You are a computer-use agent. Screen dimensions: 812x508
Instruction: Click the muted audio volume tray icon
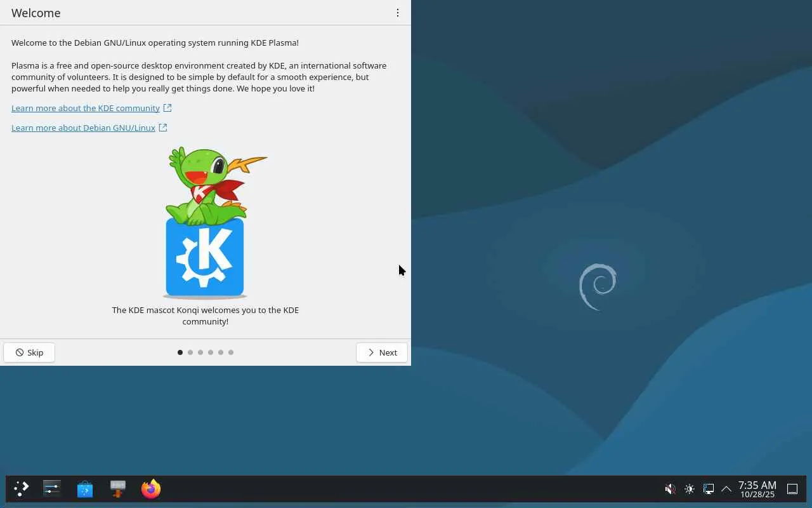[671, 489]
